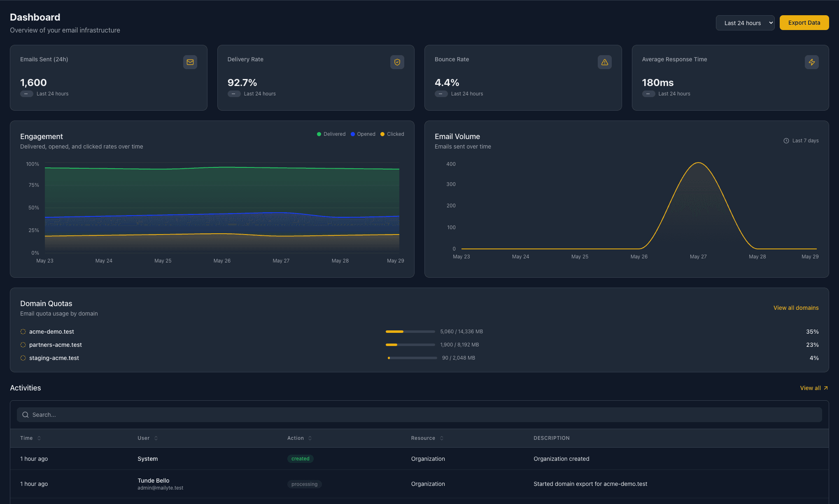The image size is (839, 504).
Task: Click the Engagement chart title
Action: pos(42,137)
